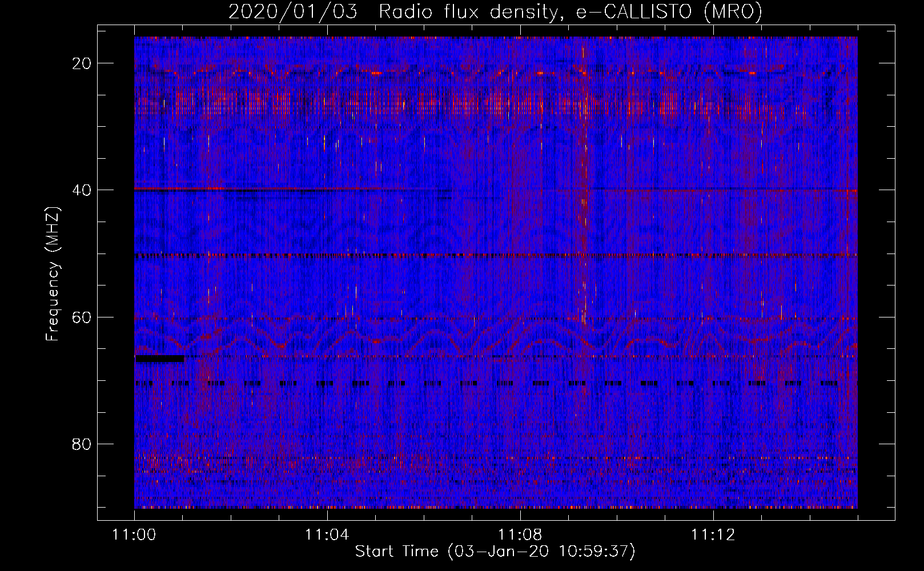Click the 'Frequency (MHZ)' y-axis label
The image size is (924, 571).
coord(53,274)
